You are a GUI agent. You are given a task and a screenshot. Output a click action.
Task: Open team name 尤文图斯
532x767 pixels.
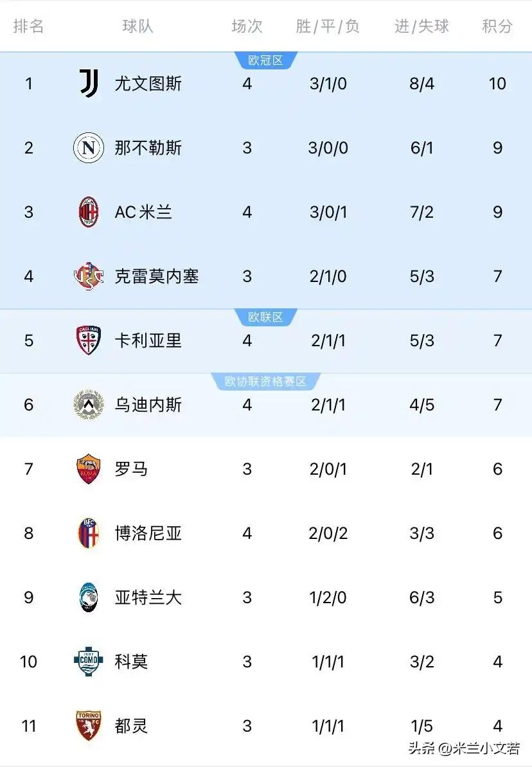(148, 84)
